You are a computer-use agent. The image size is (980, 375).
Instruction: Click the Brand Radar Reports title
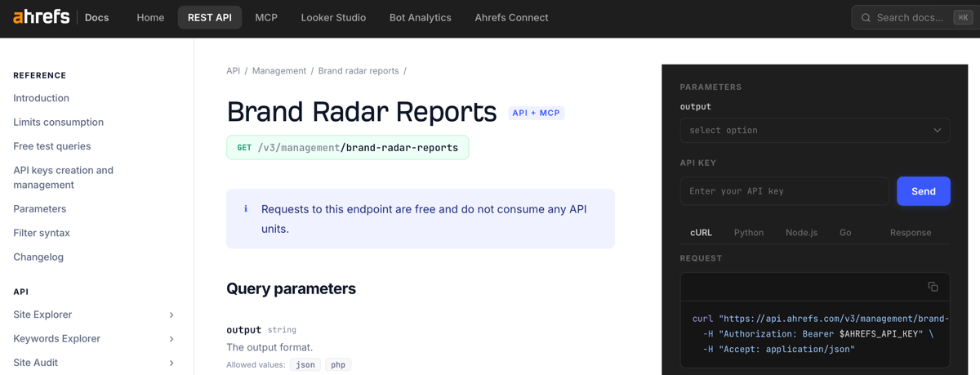click(361, 111)
